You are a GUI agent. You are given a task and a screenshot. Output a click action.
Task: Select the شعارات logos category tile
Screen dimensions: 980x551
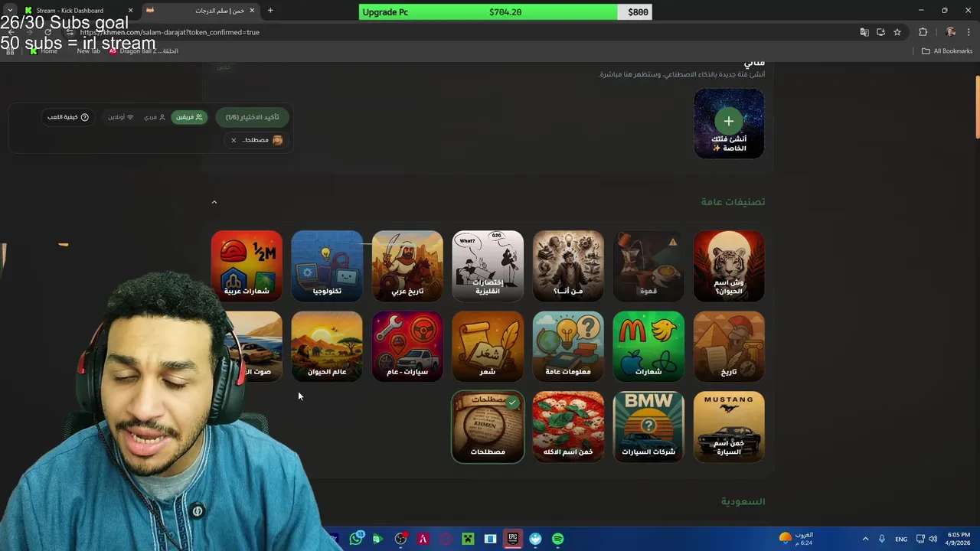(648, 347)
